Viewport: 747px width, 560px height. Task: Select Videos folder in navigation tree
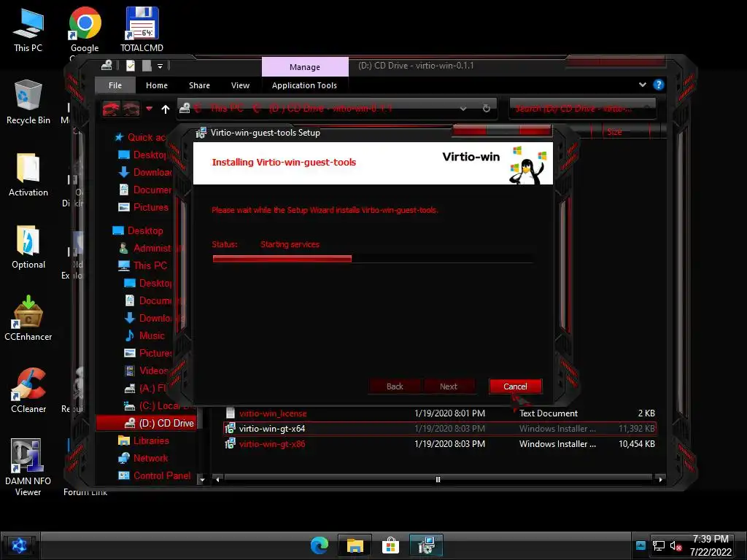(x=146, y=370)
